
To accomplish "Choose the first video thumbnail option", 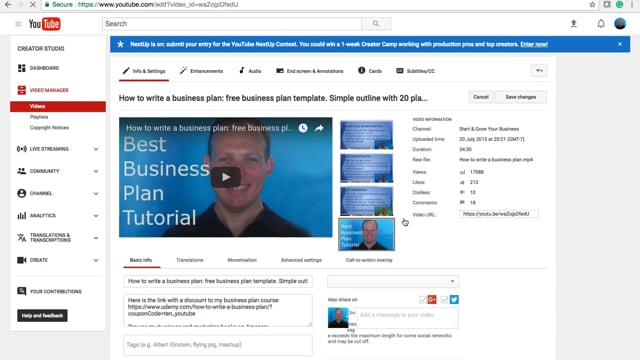I will pos(367,135).
